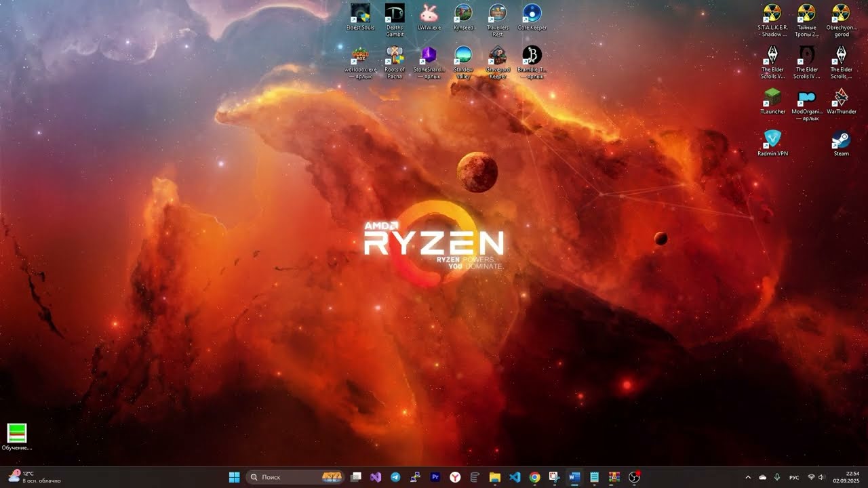Open Task View on the taskbar
The height and width of the screenshot is (488, 868).
pos(356,477)
